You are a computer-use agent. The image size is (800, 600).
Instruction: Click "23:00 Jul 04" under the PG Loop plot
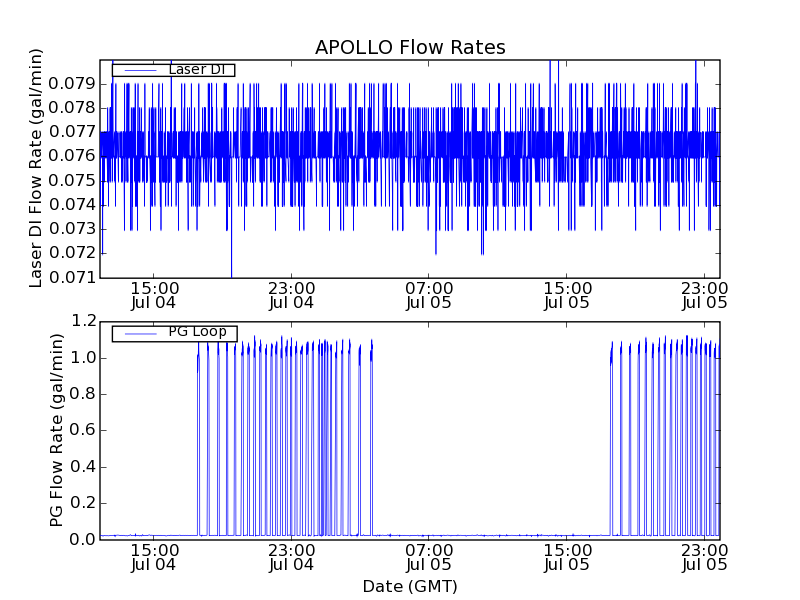[x=291, y=558]
